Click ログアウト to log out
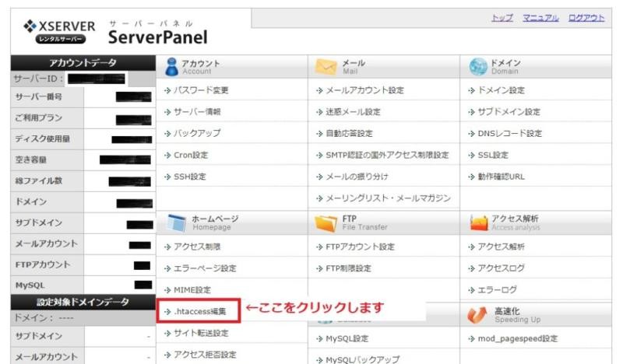This screenshot has height=364, width=623. [x=586, y=19]
